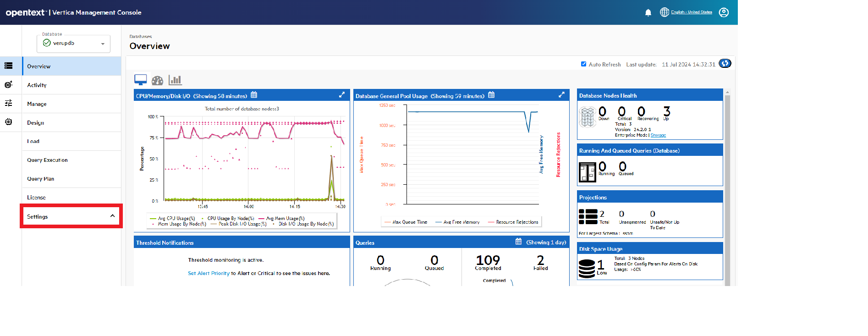Image resolution: width=868 pixels, height=336 pixels.
Task: Open License in sidebar
Action: coord(71,198)
